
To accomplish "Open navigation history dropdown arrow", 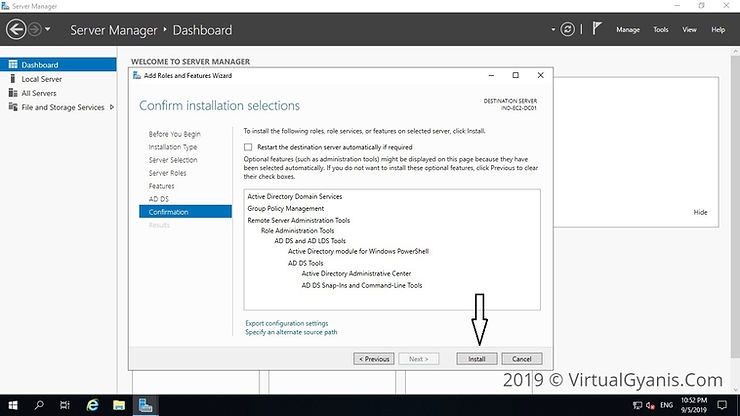I will 47,30.
